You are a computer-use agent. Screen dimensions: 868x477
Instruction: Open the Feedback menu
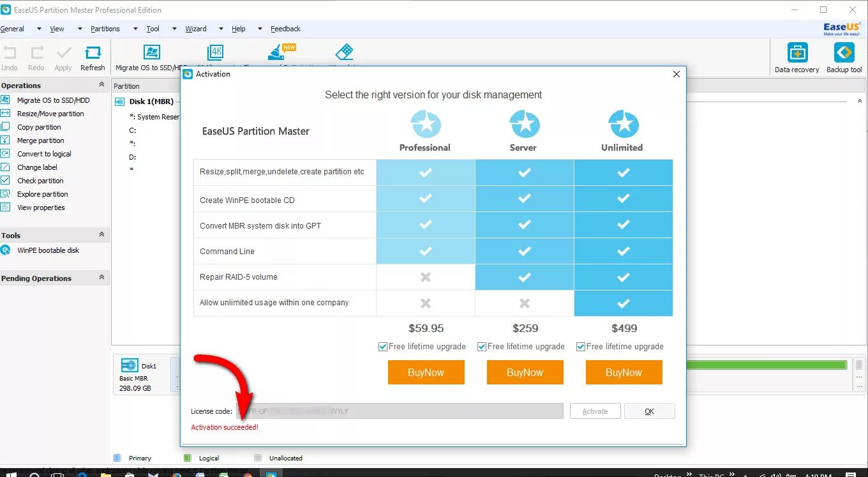pos(285,29)
